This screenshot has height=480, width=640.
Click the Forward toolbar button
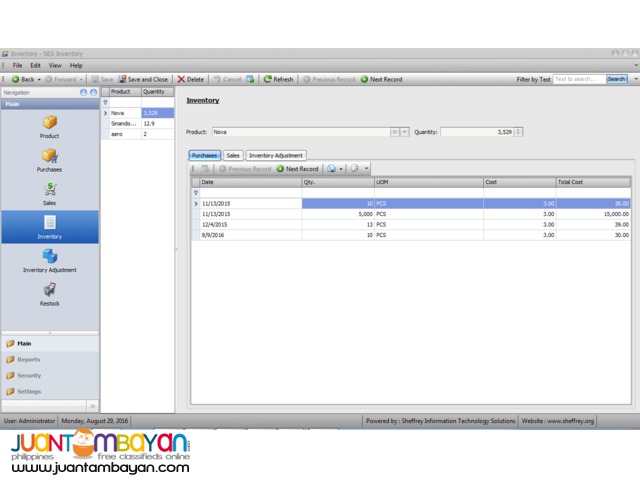pyautogui.click(x=61, y=79)
